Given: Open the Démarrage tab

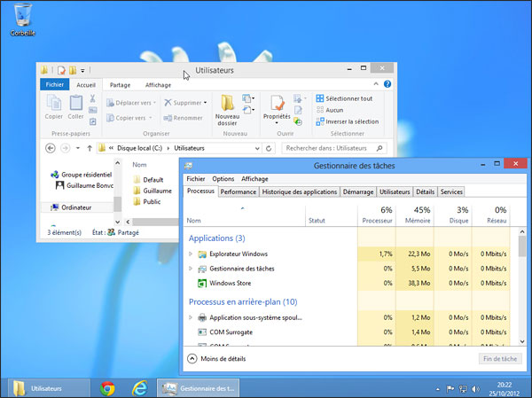Looking at the screenshot, I should tap(358, 191).
